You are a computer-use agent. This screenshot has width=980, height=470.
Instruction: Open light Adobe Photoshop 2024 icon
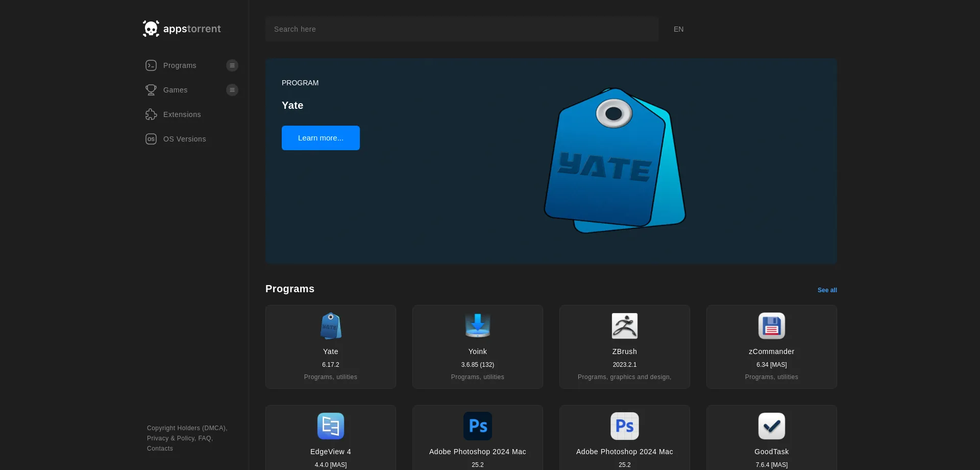pos(625,426)
